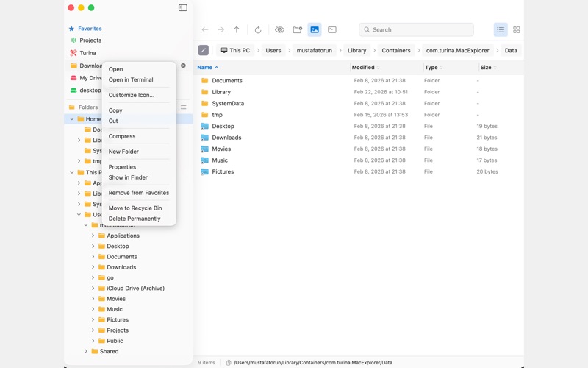Image resolution: width=588 pixels, height=368 pixels.
Task: Click the Music alias icon in file list
Action: point(205,160)
